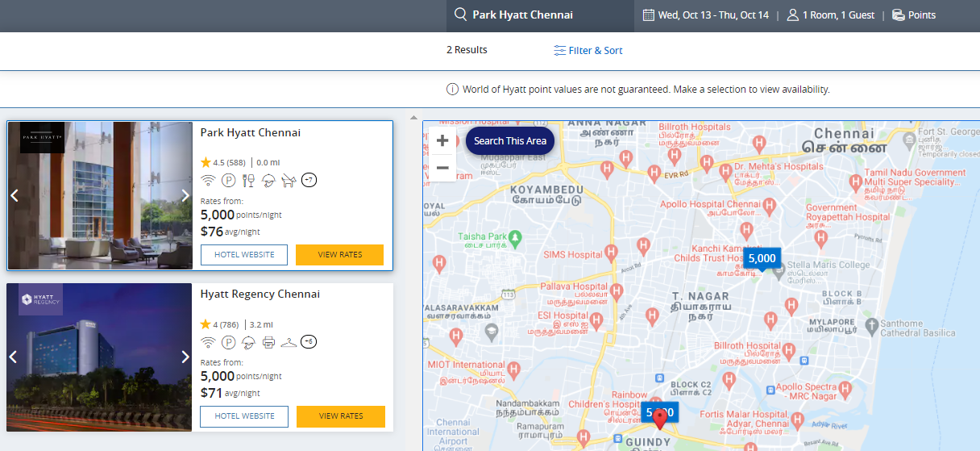Click Hyatt Regency Chennai's room service icon
This screenshot has height=451, width=980.
(249, 342)
